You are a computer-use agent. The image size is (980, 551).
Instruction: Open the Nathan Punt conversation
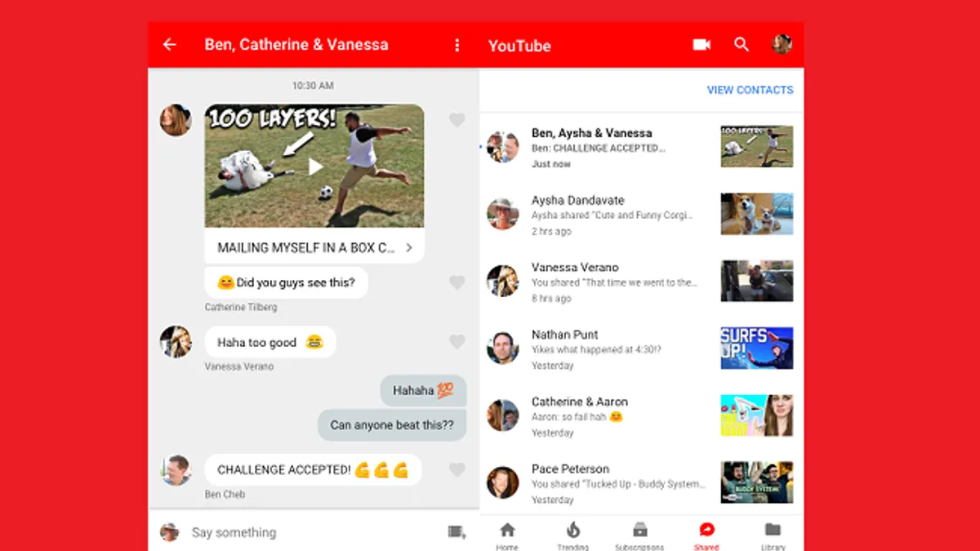tap(642, 349)
